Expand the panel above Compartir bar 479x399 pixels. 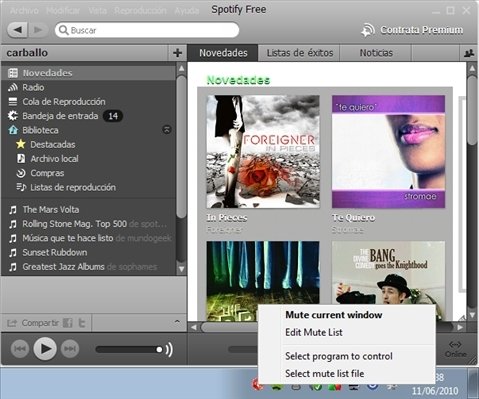[177, 322]
